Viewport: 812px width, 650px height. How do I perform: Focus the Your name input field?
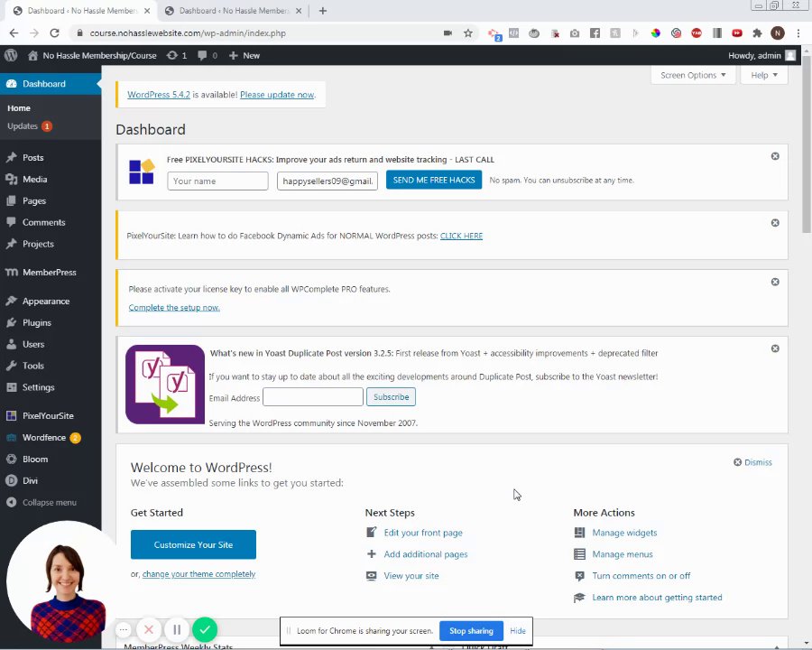pos(217,181)
